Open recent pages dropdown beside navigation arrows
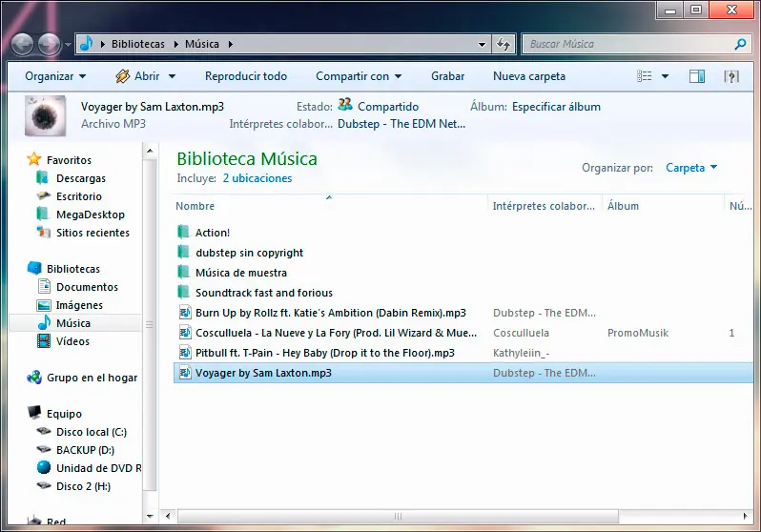761x532 pixels. (x=68, y=45)
